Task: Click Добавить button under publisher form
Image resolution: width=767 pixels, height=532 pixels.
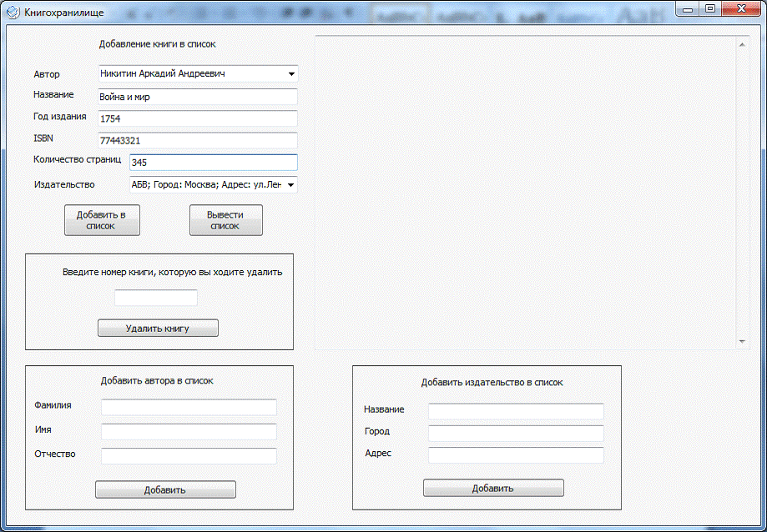Action: [x=493, y=488]
